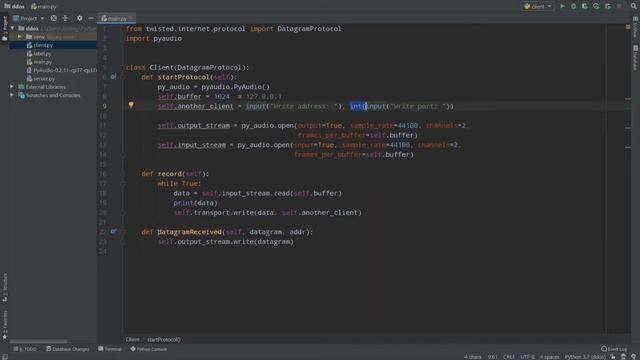Click the yellow intention bulb on line 9

pos(131,105)
